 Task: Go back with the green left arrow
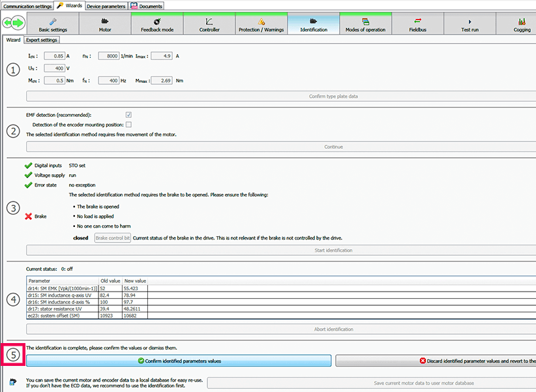point(7,23)
